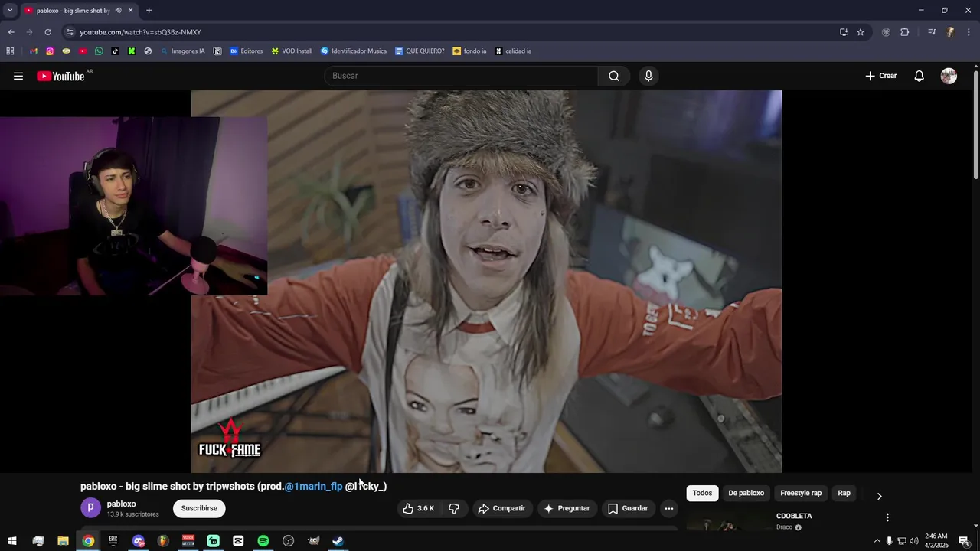
Task: Open YouTube bookmark icon in bookmarks bar
Action: (83, 51)
